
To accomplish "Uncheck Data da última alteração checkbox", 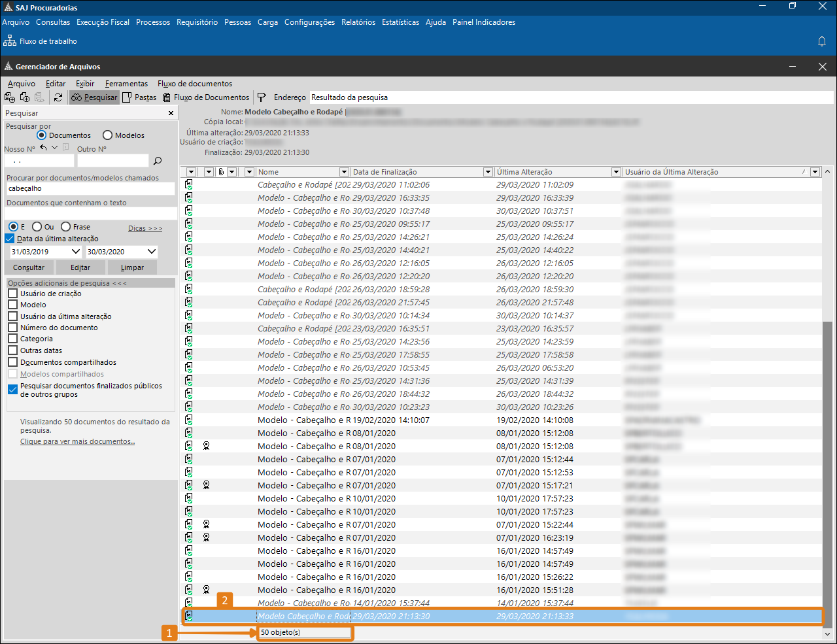I will click(x=10, y=239).
